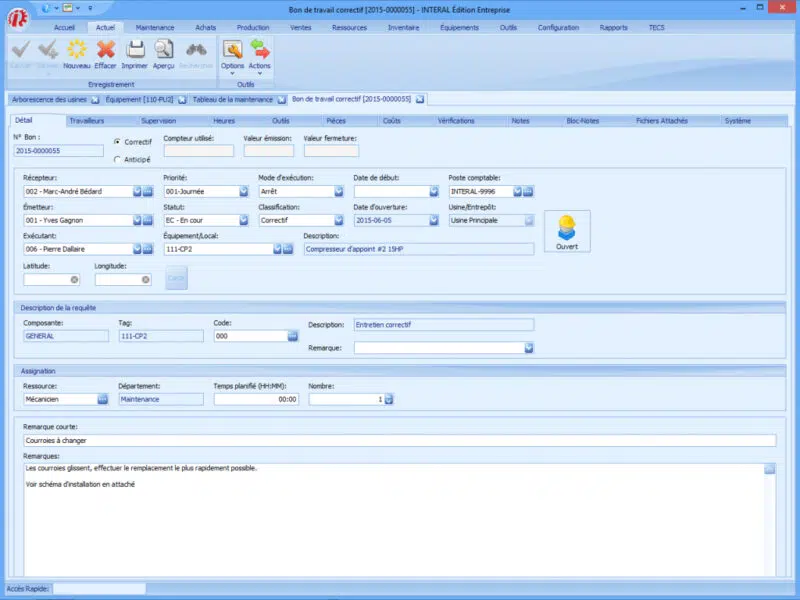Expand the Priorité dropdown
The height and width of the screenshot is (600, 800).
(243, 191)
